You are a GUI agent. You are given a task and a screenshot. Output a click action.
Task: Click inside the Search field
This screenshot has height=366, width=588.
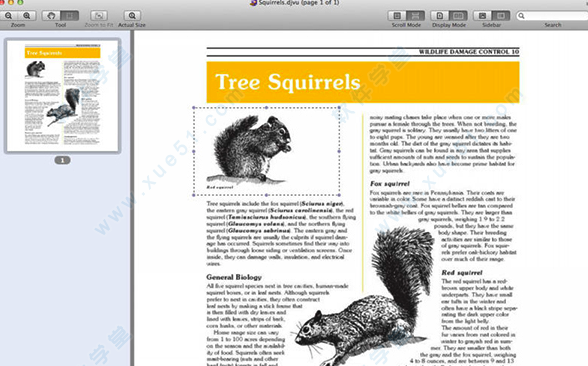553,16
